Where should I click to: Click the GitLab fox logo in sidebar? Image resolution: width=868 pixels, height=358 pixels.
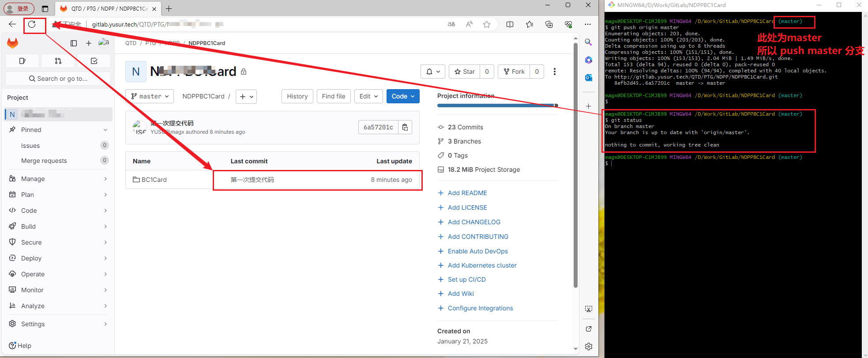(x=13, y=43)
